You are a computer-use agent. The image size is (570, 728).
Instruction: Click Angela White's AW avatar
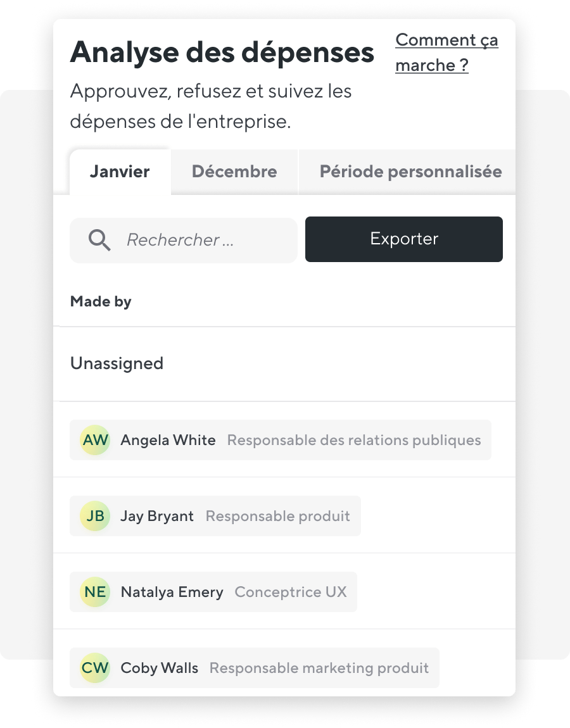95,440
